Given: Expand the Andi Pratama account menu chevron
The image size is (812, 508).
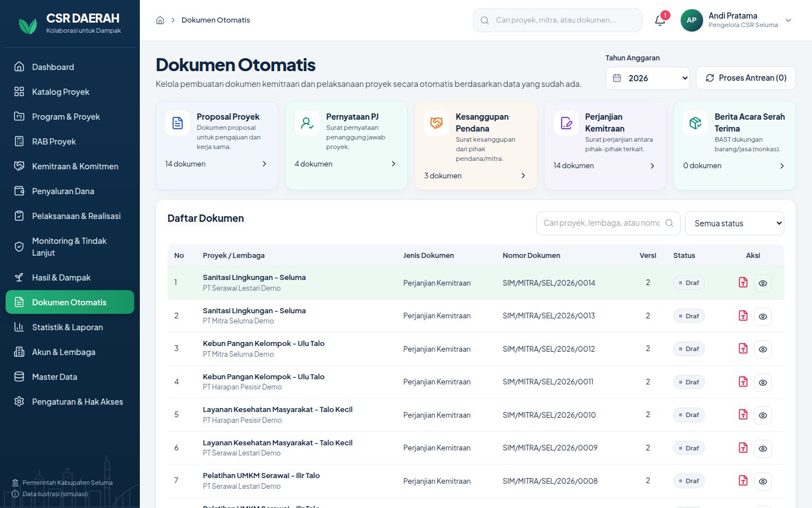Looking at the screenshot, I should tap(788, 20).
